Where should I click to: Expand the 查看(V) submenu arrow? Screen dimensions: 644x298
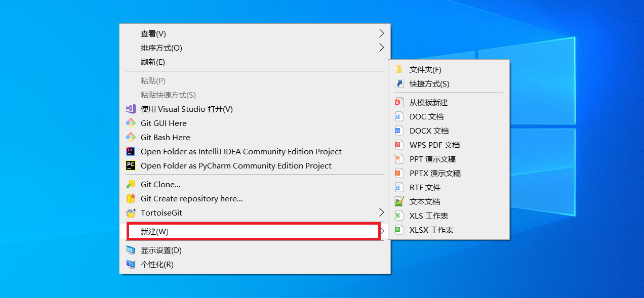coord(381,33)
